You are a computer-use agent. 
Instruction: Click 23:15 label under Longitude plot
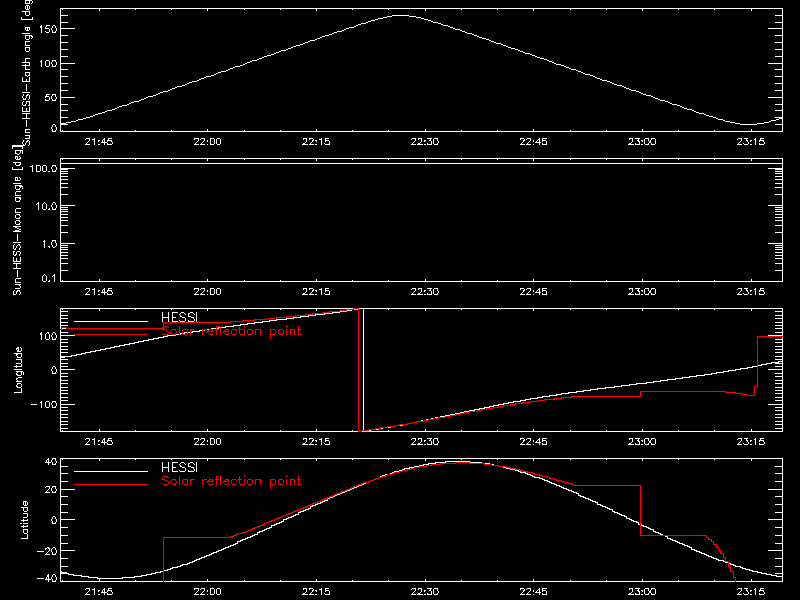click(x=751, y=442)
